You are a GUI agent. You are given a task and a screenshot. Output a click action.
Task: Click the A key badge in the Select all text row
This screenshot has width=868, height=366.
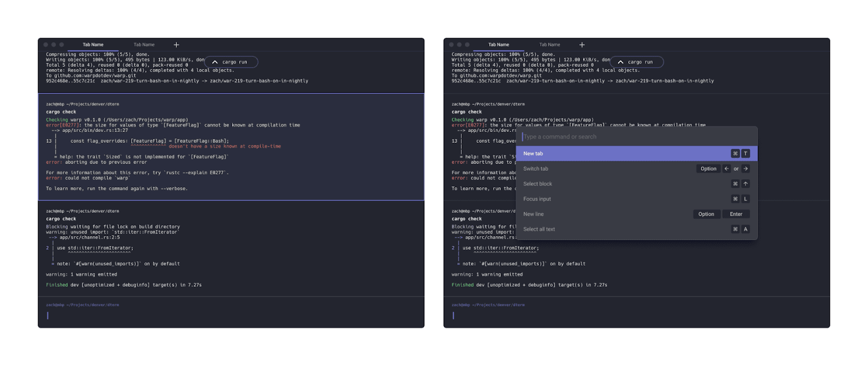[746, 229]
